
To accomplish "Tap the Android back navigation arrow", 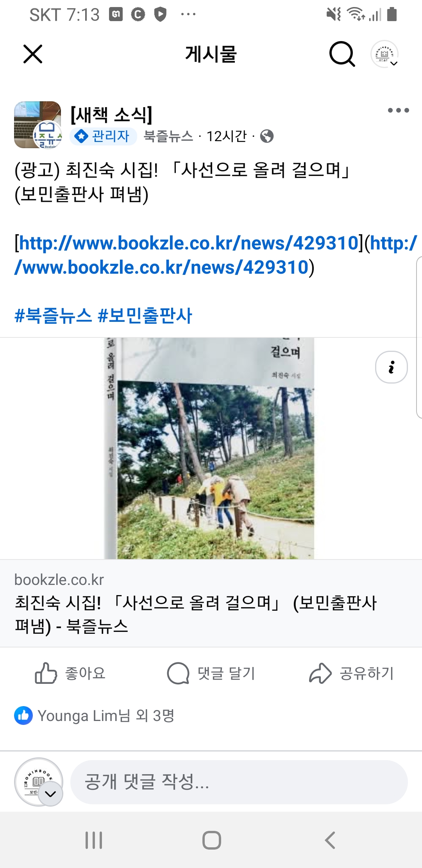I will click(330, 840).
